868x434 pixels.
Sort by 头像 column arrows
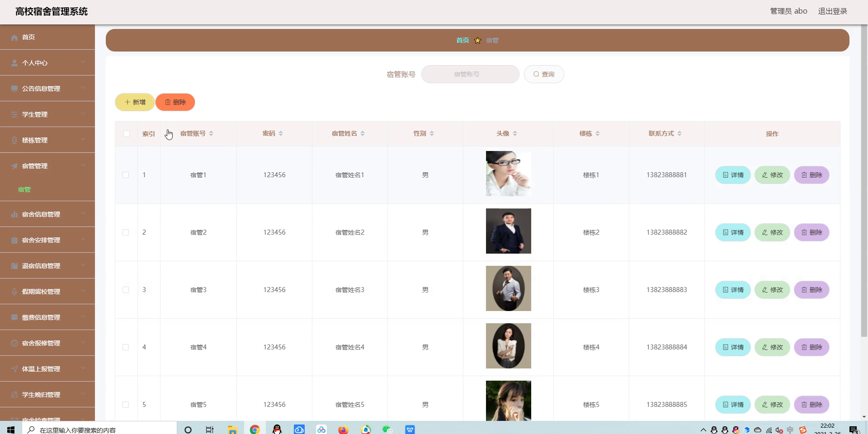515,133
